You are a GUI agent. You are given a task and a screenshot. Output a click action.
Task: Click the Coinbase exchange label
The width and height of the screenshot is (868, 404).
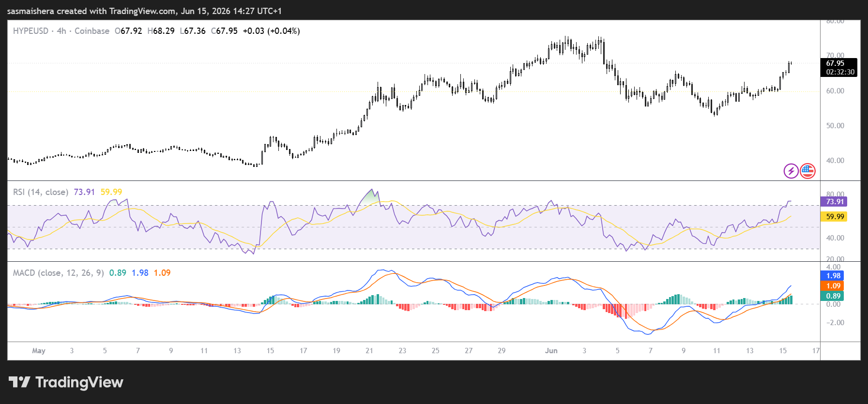(92, 31)
